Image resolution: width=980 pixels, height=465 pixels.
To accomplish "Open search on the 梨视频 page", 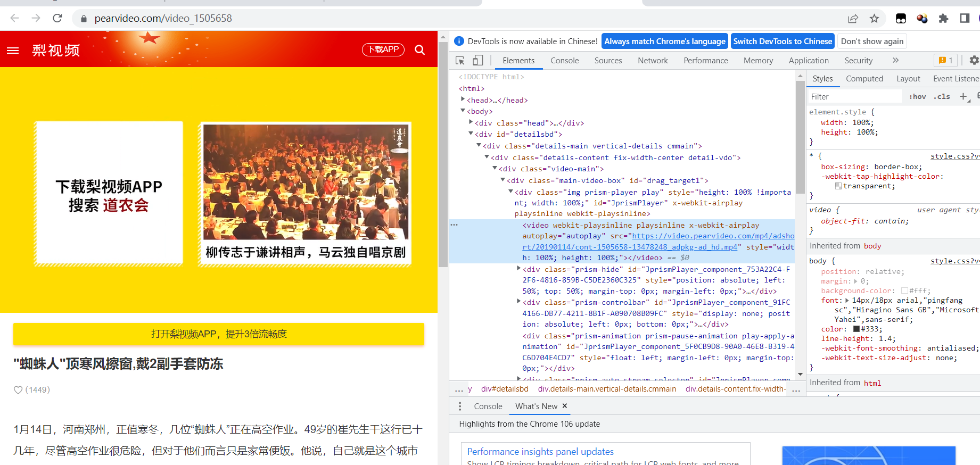I will click(x=420, y=50).
